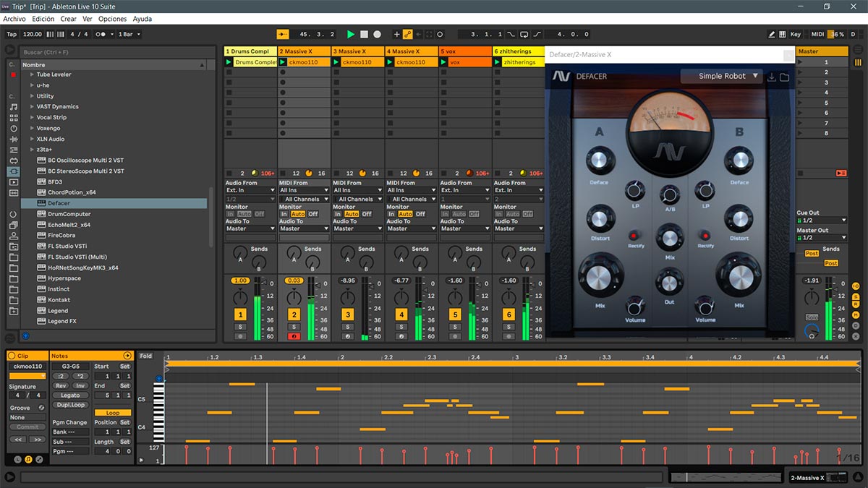Click the Rev button in Notes panel
Viewport: 868px width, 488px height.
click(x=61, y=385)
